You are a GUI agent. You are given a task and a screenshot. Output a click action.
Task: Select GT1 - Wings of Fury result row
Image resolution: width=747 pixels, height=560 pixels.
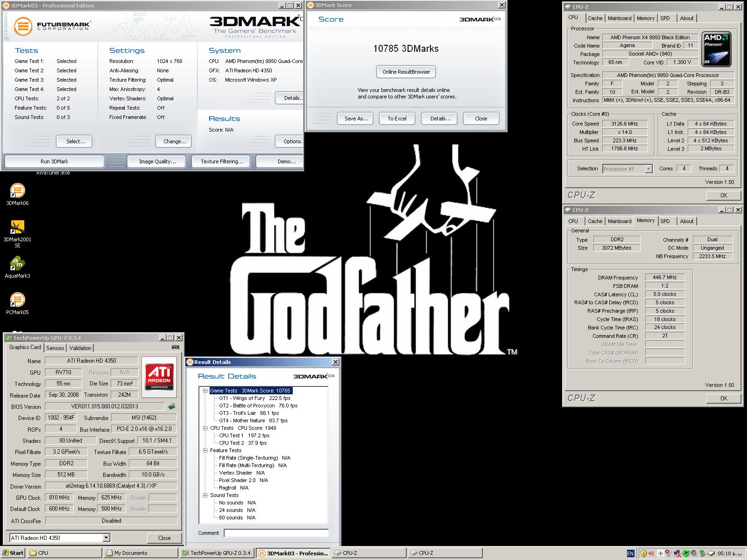(x=254, y=398)
